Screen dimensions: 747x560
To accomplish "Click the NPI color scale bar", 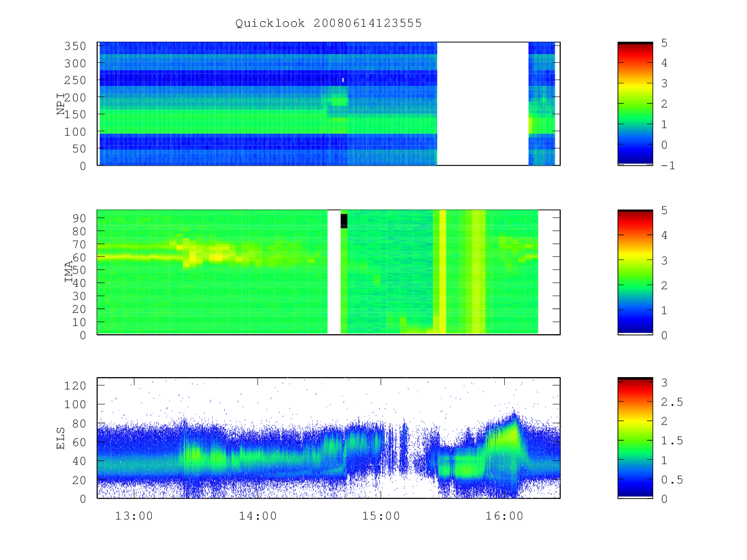I will tap(635, 104).
